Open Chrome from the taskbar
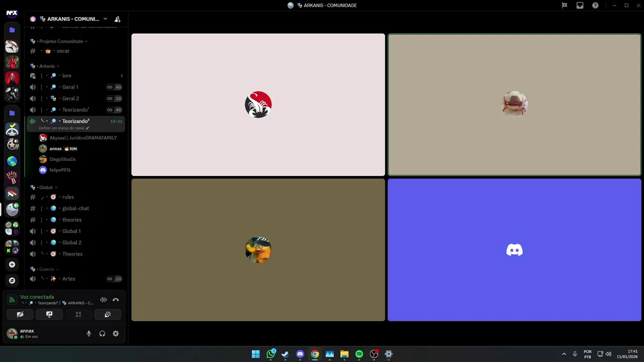The height and width of the screenshot is (362, 644). (315, 354)
